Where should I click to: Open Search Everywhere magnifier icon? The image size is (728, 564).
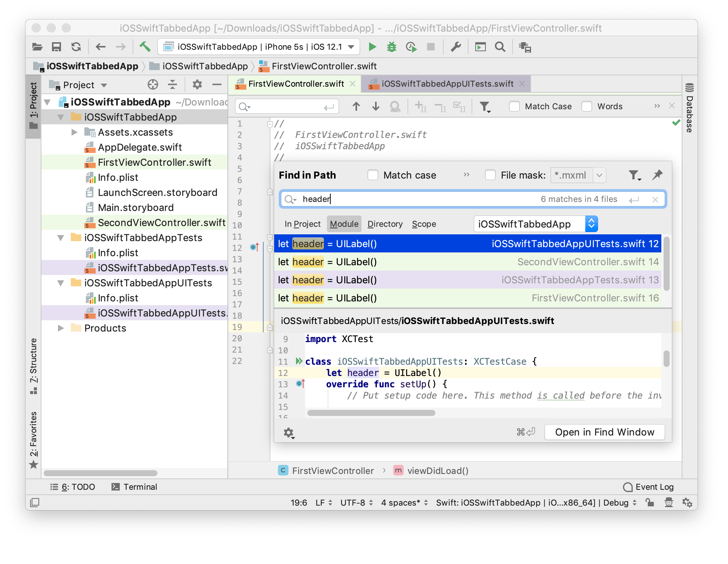[500, 47]
